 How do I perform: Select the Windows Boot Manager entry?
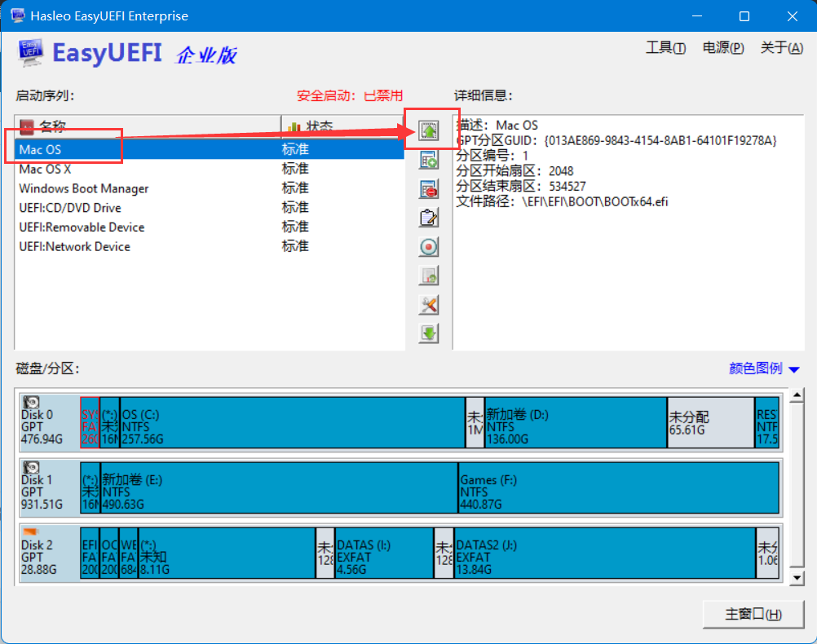pyautogui.click(x=83, y=188)
